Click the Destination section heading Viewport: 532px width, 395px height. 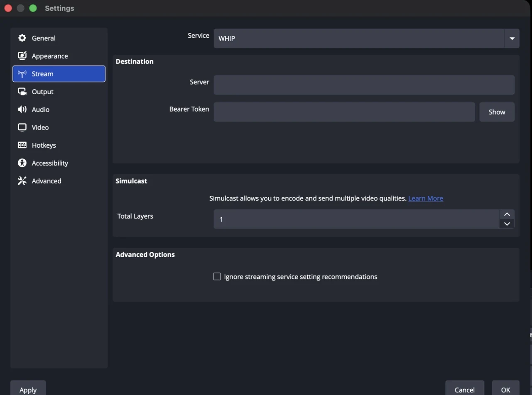135,61
